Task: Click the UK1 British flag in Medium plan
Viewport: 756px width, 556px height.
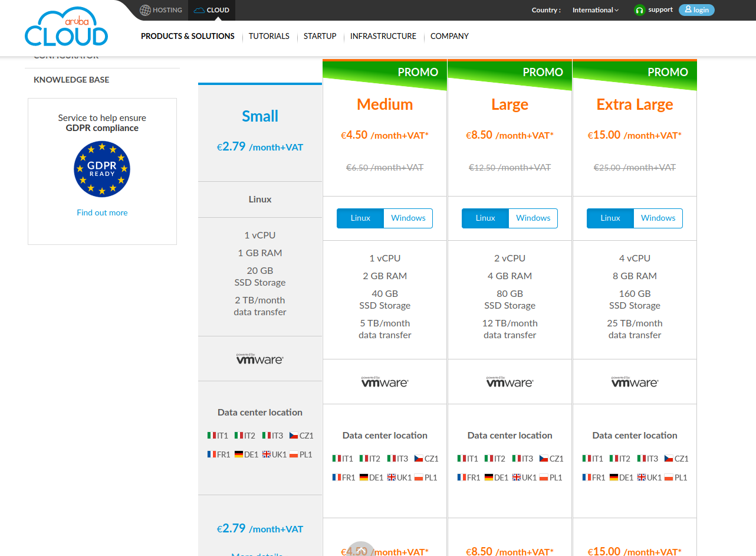Action: [x=392, y=477]
